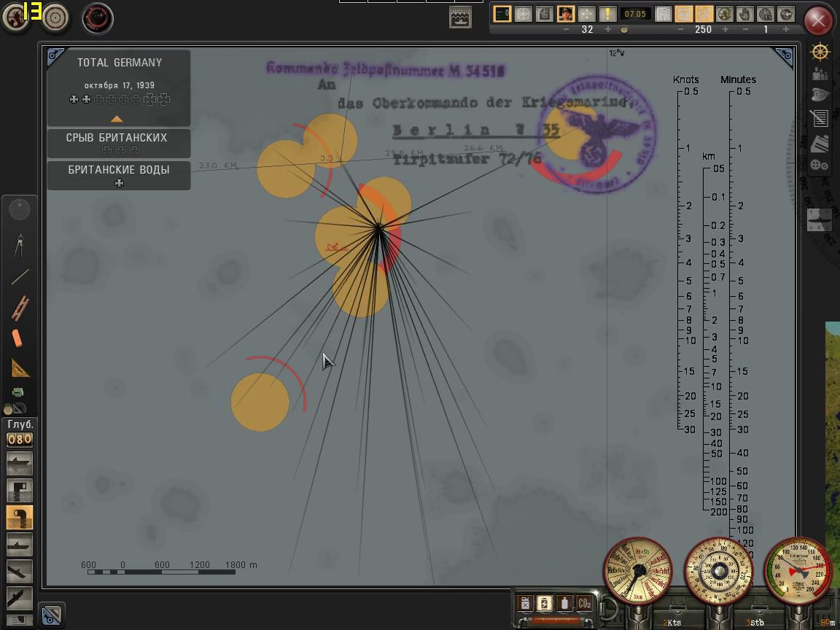This screenshot has height=630, width=840.
Task: Toggle the second highlighted orange map button
Action: (704, 14)
